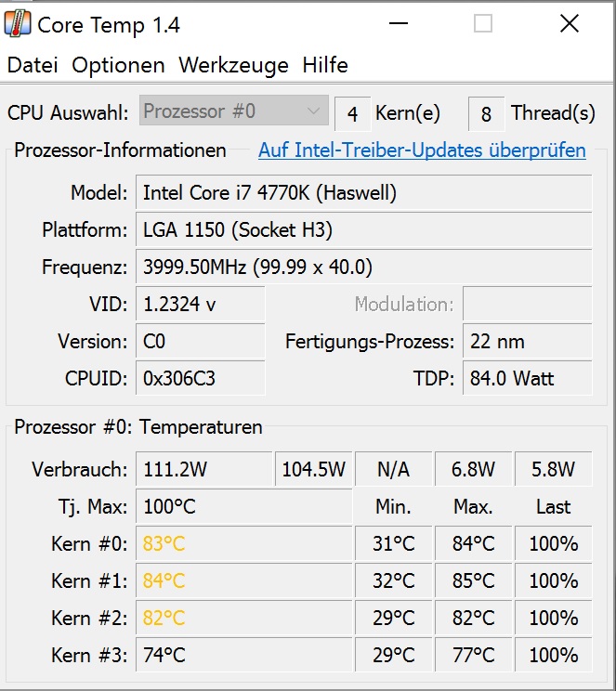Select the TDP value 84.0 Watt
Screen dimensions: 616x691
click(x=528, y=378)
